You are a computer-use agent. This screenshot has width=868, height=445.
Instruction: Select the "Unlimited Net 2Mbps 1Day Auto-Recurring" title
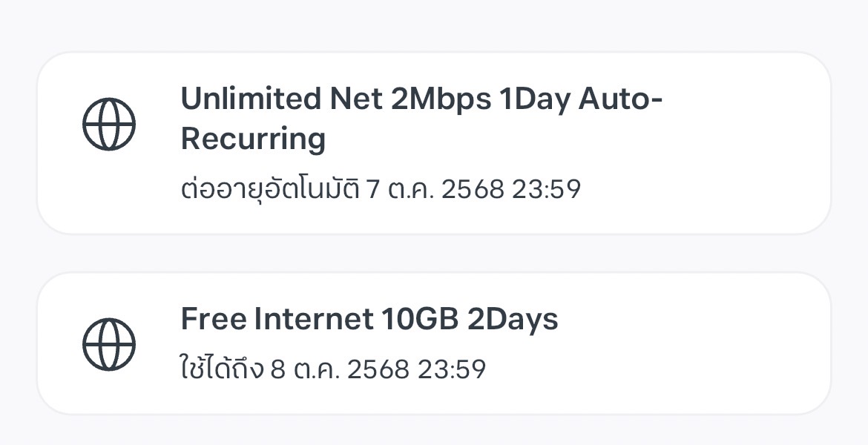click(x=421, y=119)
